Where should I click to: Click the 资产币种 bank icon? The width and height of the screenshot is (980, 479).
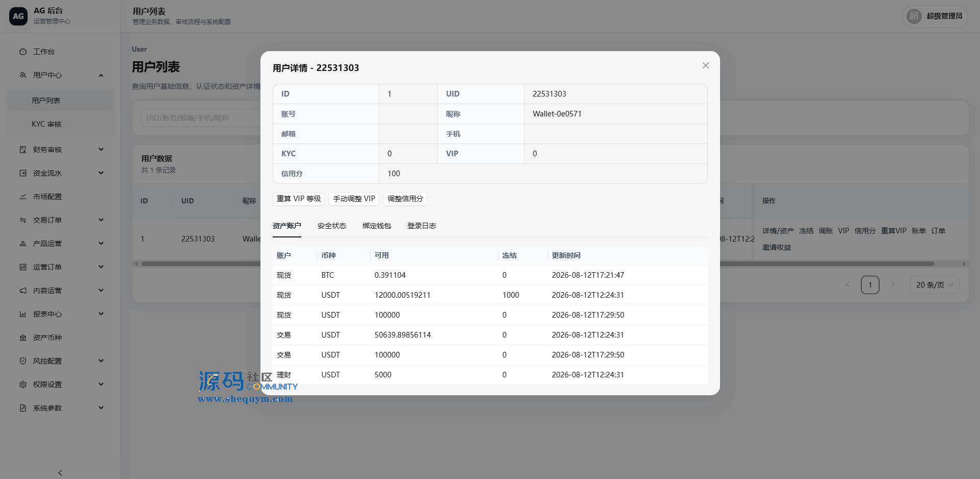pyautogui.click(x=23, y=338)
